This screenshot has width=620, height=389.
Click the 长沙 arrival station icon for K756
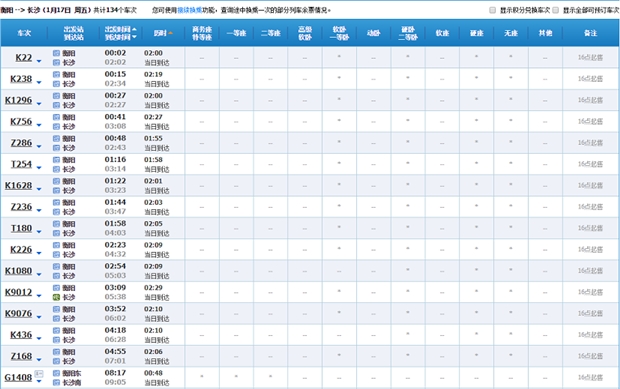pos(56,127)
